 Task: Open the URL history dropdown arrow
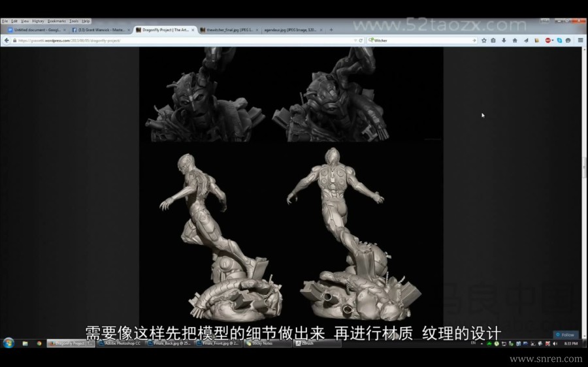pyautogui.click(x=355, y=40)
